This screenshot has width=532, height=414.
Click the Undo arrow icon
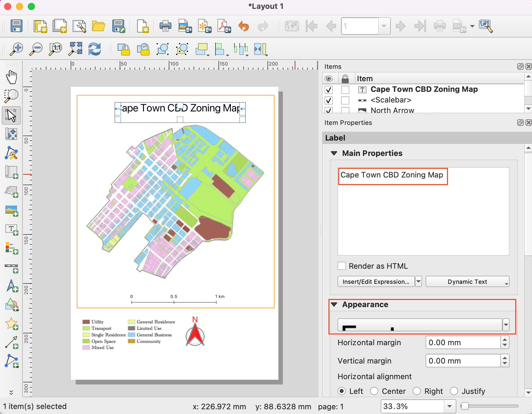pyautogui.click(x=244, y=26)
